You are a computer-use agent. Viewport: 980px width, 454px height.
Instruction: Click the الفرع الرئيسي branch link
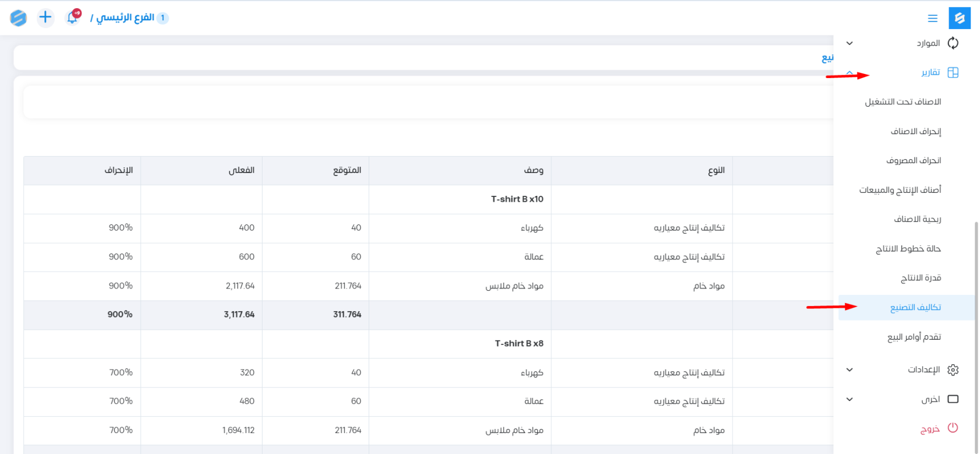pos(125,18)
